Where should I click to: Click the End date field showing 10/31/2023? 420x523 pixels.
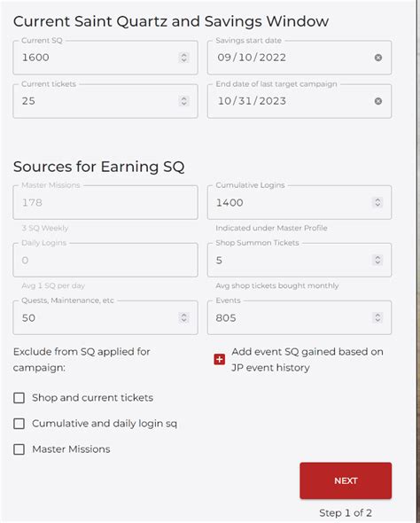tap(299, 101)
